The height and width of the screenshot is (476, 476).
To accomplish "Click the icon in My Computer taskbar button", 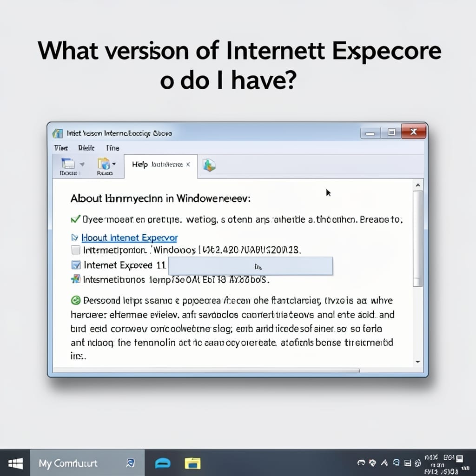I will point(130,463).
